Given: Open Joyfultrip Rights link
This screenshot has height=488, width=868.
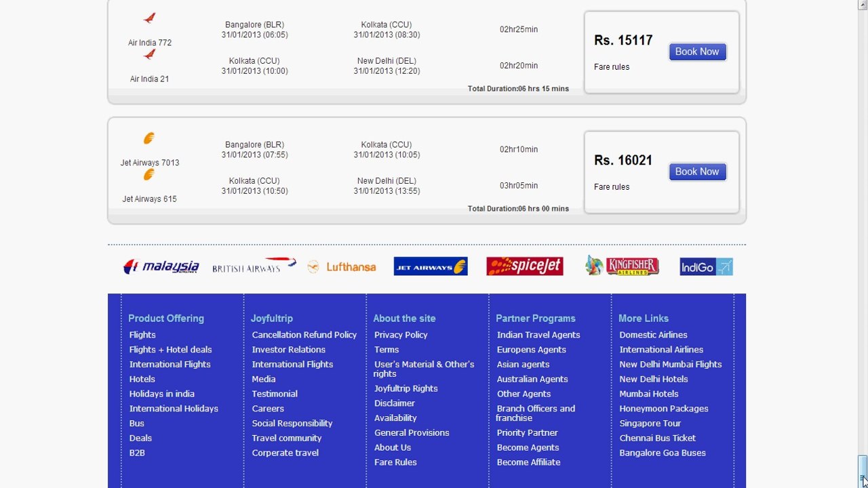Looking at the screenshot, I should (x=406, y=389).
